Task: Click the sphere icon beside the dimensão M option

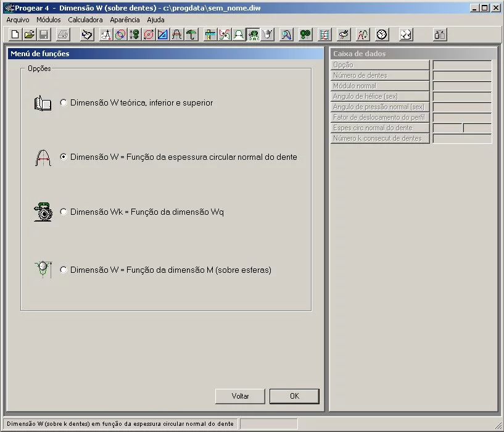Action: [43, 270]
